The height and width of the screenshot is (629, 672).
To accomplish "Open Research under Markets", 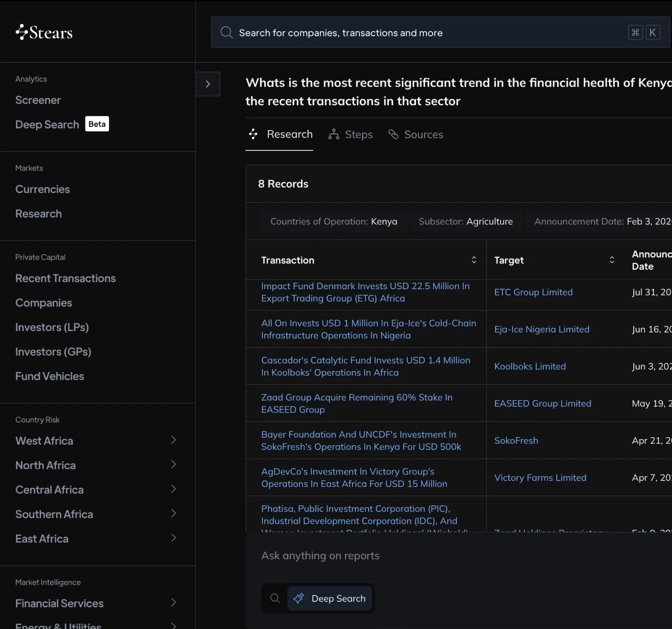I will pos(38,214).
